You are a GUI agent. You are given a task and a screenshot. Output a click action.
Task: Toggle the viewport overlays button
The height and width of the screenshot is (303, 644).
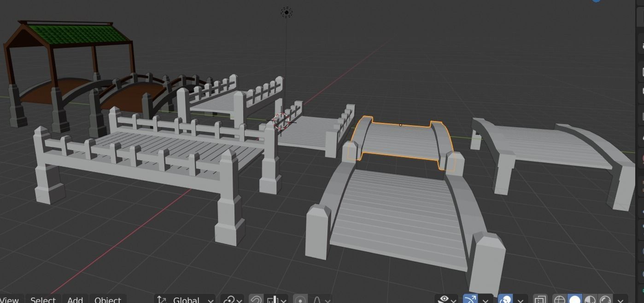(x=505, y=299)
